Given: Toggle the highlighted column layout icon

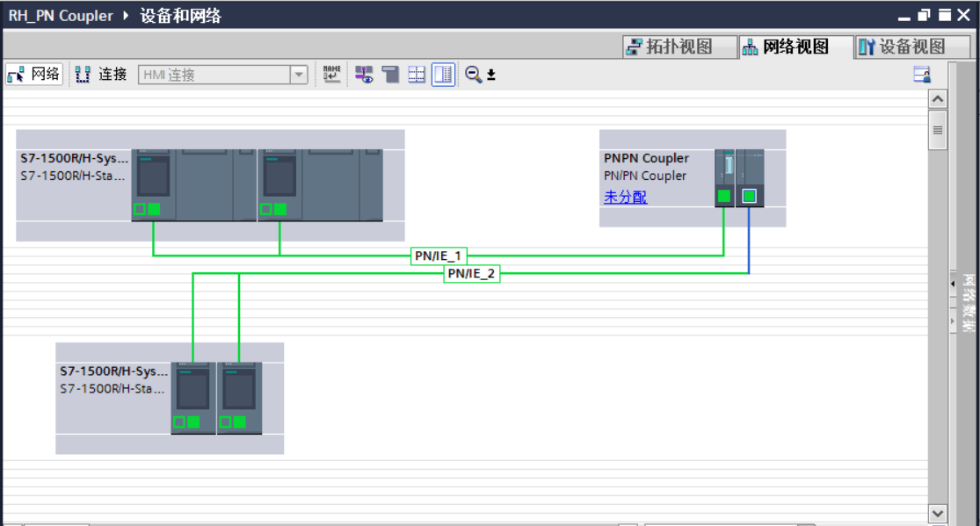Looking at the screenshot, I should pyautogui.click(x=443, y=75).
